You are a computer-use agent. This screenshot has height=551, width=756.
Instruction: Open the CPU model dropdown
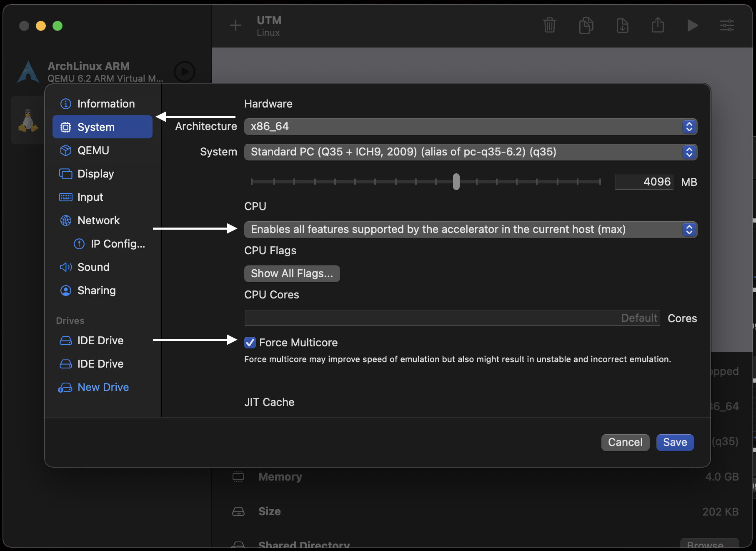470,230
